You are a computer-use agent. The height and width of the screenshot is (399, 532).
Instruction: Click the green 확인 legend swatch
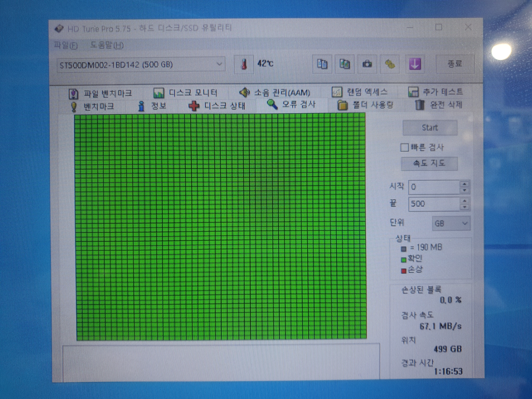(404, 260)
